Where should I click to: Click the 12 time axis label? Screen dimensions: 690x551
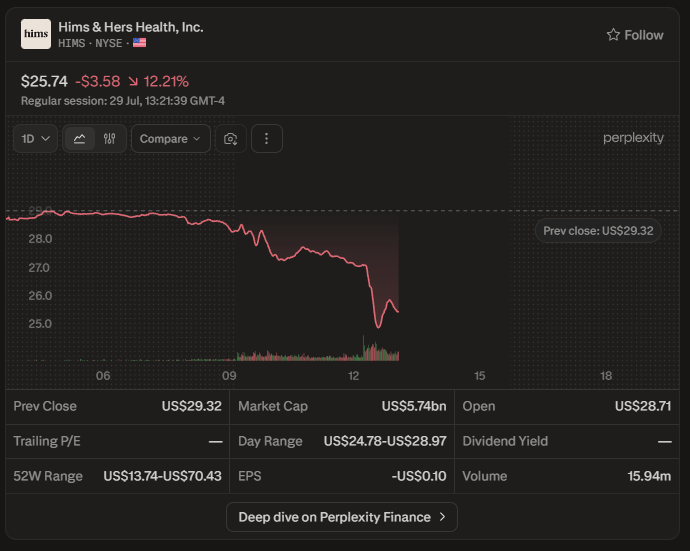[353, 375]
